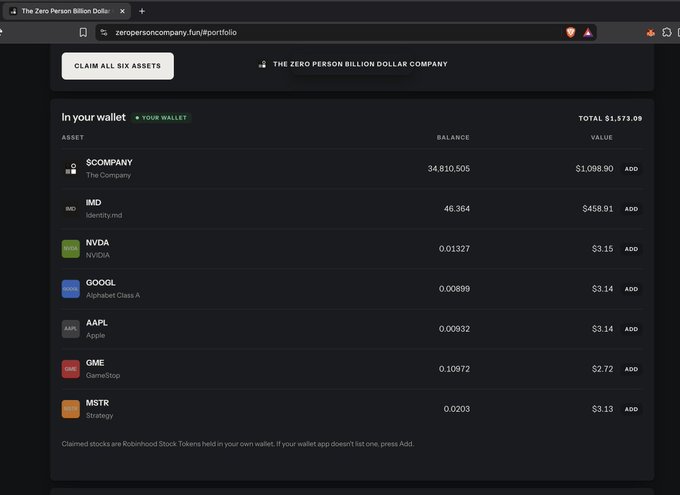Click the Claim All Six Assets button

118,66
